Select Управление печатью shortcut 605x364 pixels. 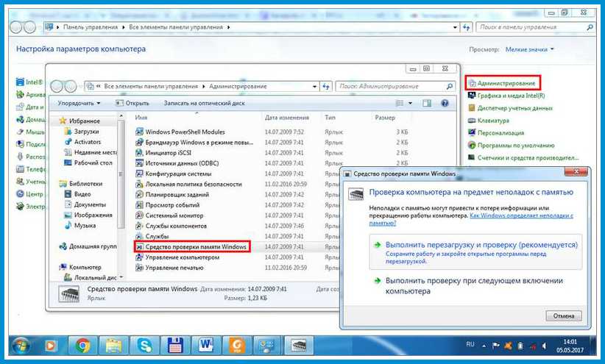tap(169, 267)
